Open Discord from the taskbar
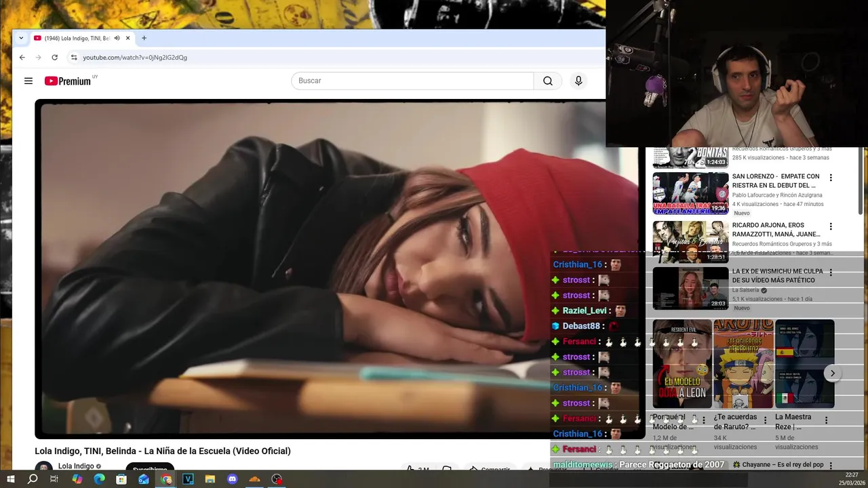Viewport: 868px width, 488px height. [233, 479]
